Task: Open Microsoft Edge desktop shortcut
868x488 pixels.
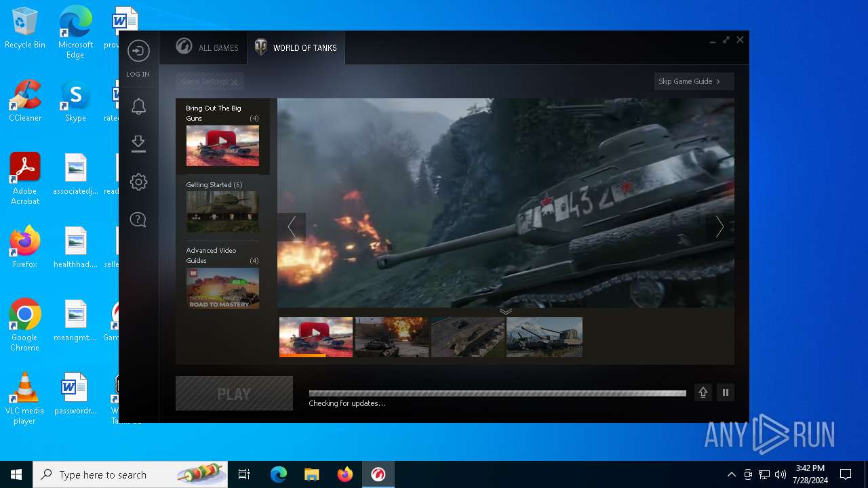Action: pyautogui.click(x=75, y=33)
